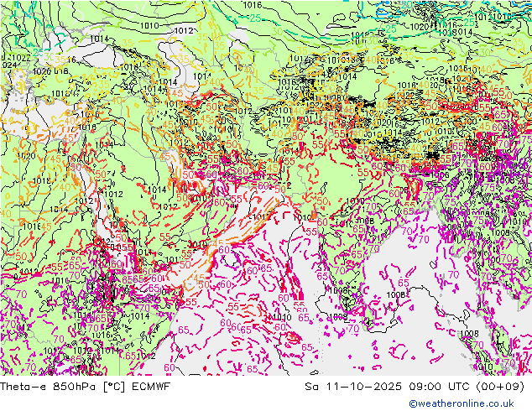Click the weatheronline.co.uk copyright link
This screenshot has height=411, width=532.
462,403
